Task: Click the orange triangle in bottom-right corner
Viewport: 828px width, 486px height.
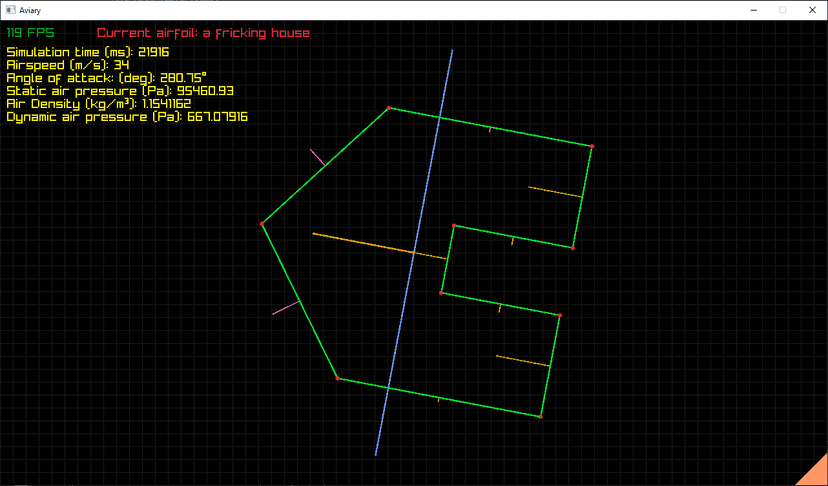Action: (816, 474)
